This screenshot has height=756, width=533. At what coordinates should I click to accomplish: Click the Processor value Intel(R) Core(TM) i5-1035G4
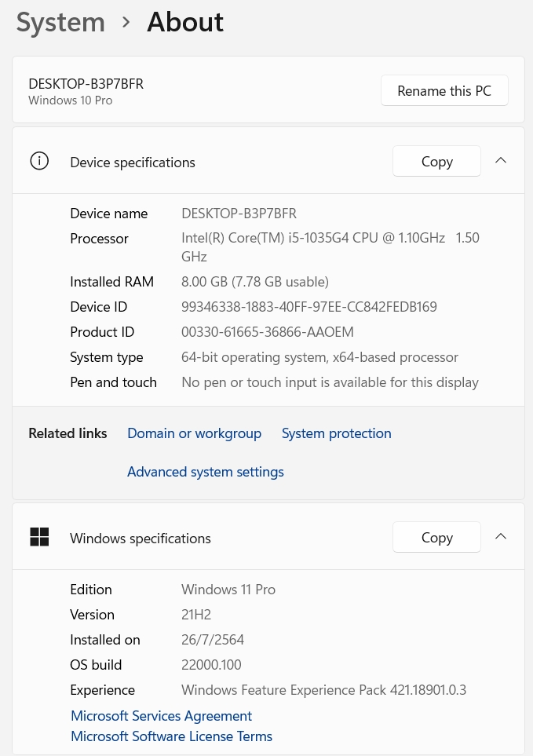coord(330,247)
